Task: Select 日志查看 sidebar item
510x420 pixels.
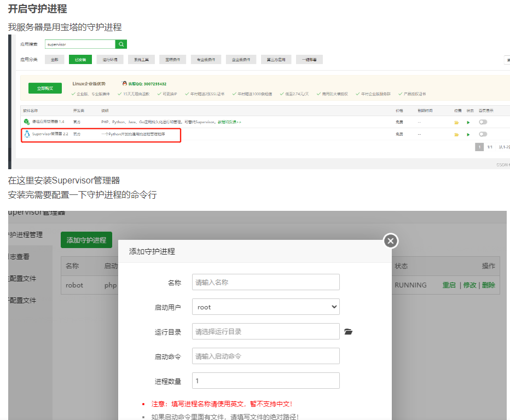Action: click(20, 257)
